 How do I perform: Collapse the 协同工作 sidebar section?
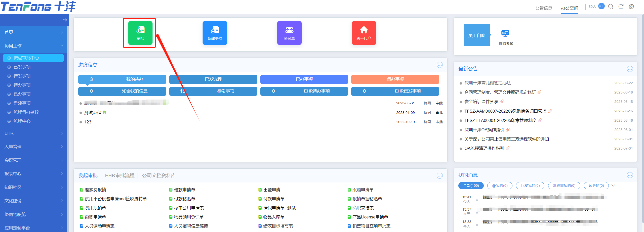[33, 46]
